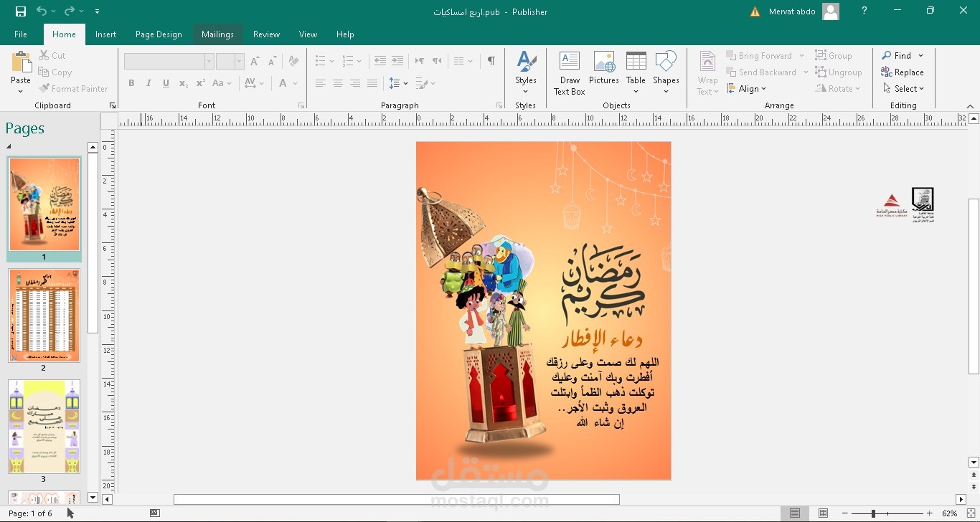Switch to the Review tab

click(x=266, y=34)
